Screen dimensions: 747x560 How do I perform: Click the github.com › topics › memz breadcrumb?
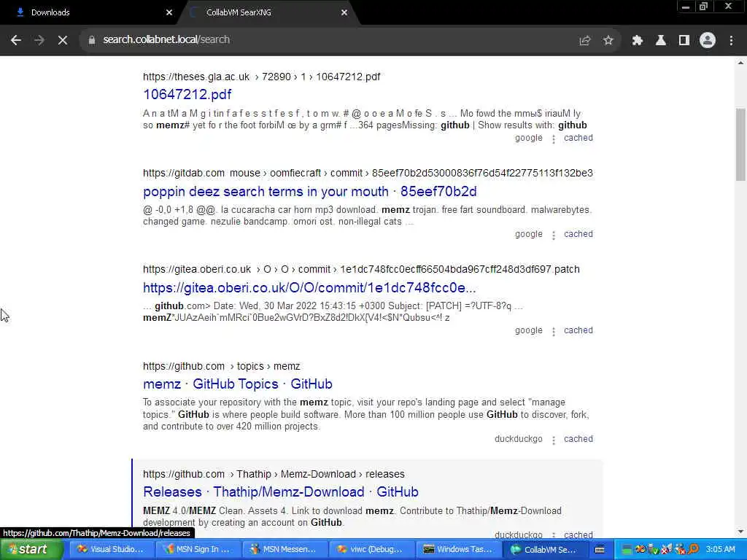click(222, 366)
